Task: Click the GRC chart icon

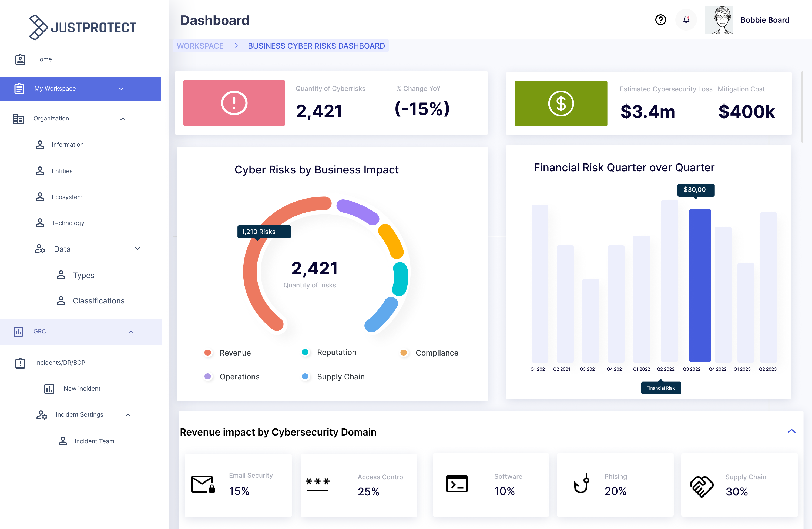Action: click(18, 332)
